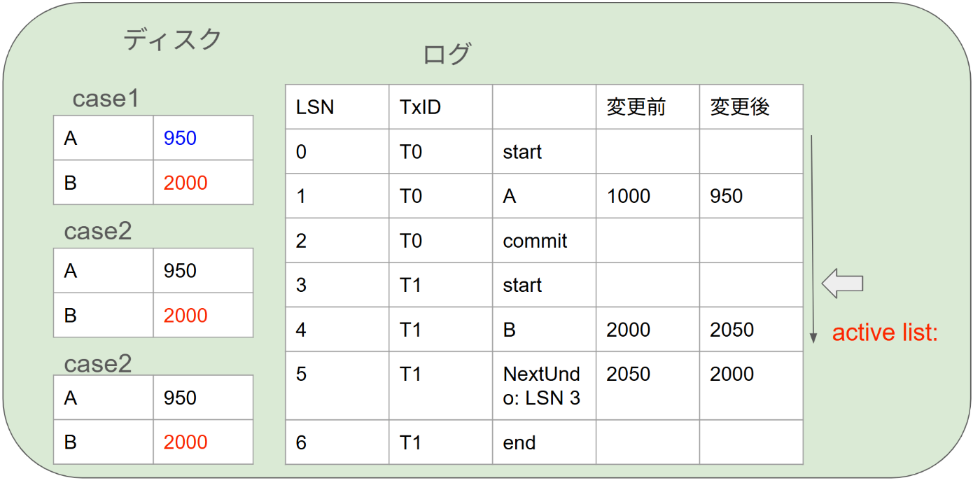Click the 'NextUndo: LSN 3' cell

(x=545, y=386)
